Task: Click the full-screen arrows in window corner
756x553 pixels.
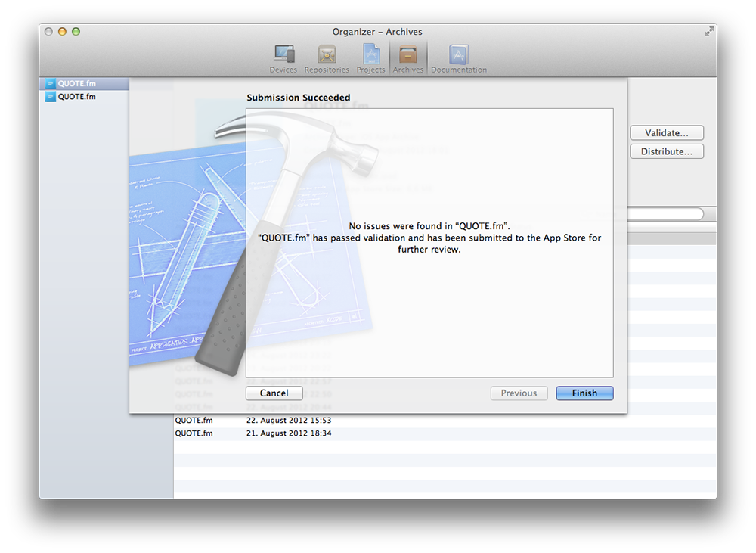Action: pyautogui.click(x=708, y=32)
